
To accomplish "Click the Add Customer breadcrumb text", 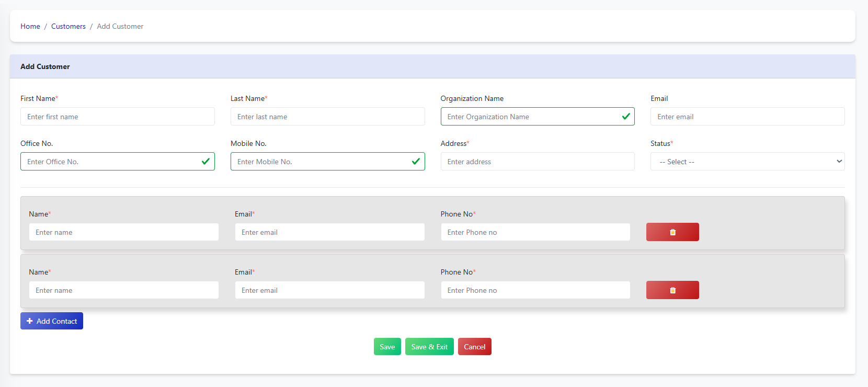I will (x=120, y=26).
